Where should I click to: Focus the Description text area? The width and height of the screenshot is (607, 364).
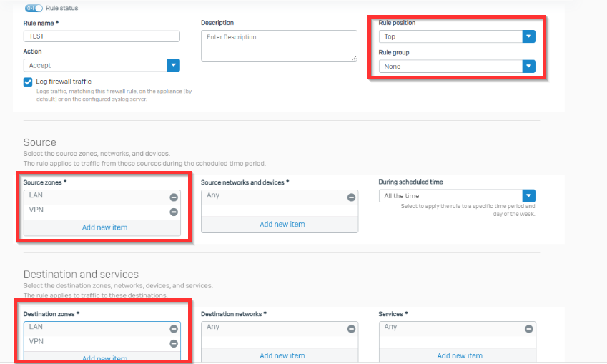pyautogui.click(x=278, y=45)
